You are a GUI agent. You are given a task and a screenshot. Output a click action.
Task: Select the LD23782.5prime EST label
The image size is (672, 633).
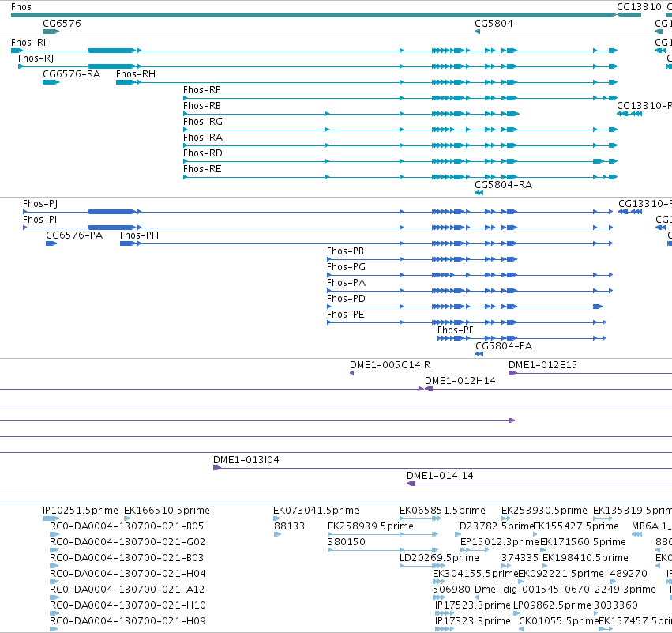point(494,526)
